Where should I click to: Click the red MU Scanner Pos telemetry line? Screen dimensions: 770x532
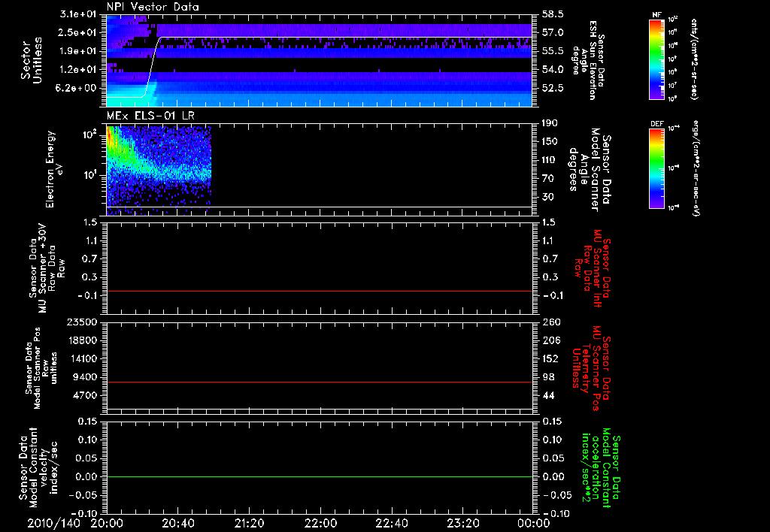(319, 382)
